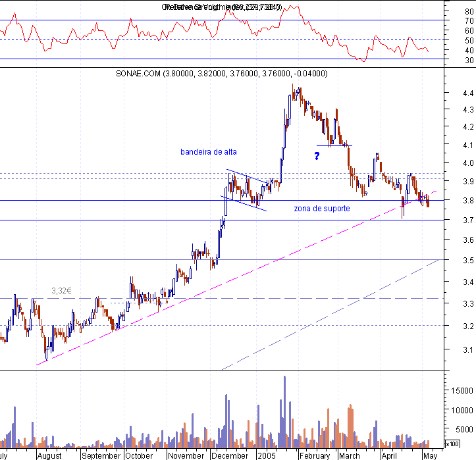The height and width of the screenshot is (460, 476).
Task: Click the 'zona de suporte' annotation label
Action: 322,209
